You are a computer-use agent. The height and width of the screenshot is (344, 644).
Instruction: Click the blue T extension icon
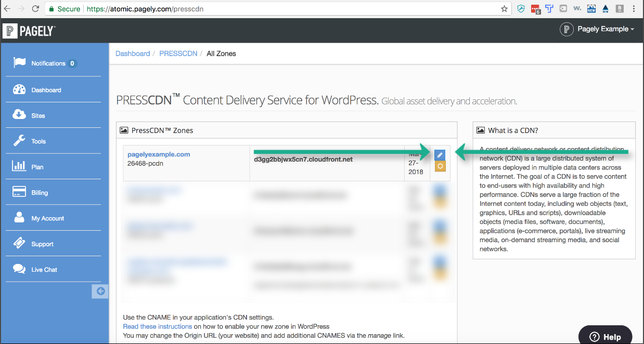point(550,9)
